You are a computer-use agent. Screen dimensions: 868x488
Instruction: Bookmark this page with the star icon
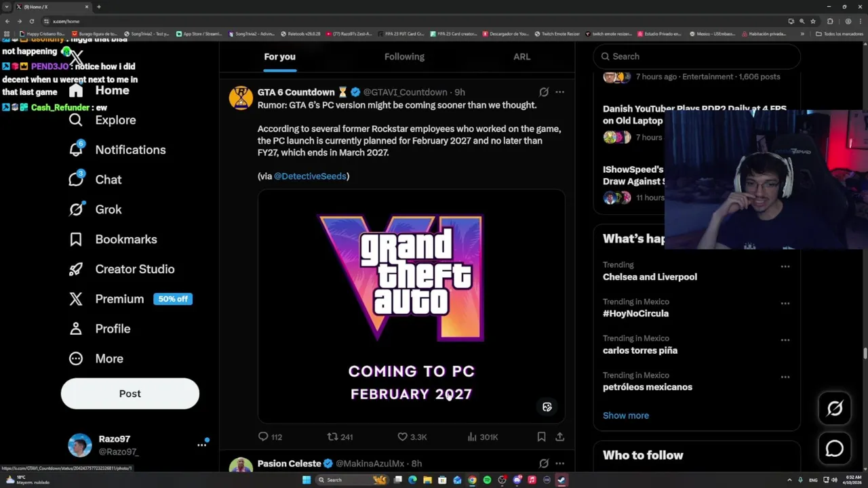coord(813,21)
